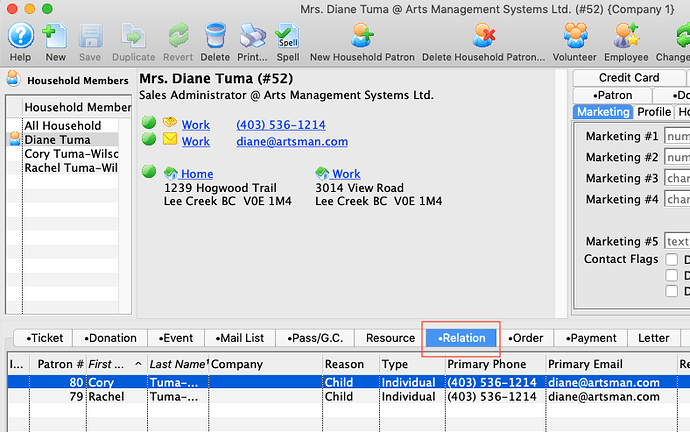Toggle the third Contact Flags checkbox
This screenshot has width=690, height=432.
point(671,291)
